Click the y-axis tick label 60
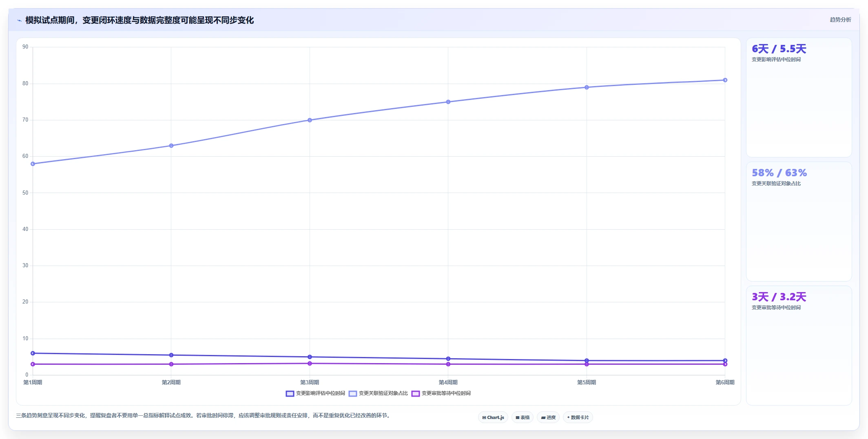Screen dimensions: 868x439 (25, 156)
